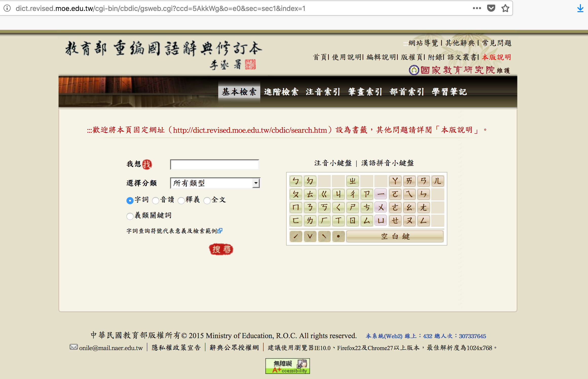This screenshot has height=379, width=588.
Task: Insert the third tone mark ˇ
Action: pos(310,236)
